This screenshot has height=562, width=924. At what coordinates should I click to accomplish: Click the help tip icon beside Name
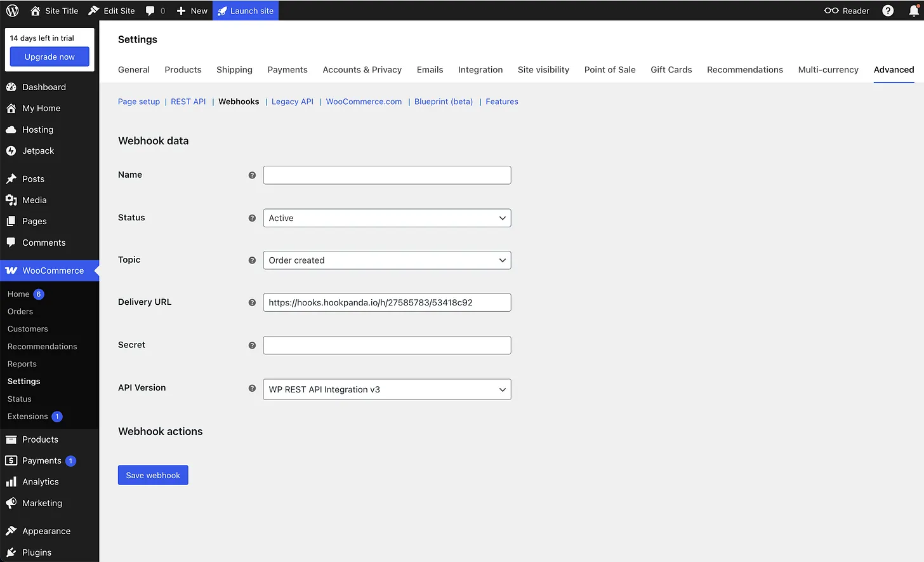pyautogui.click(x=252, y=175)
